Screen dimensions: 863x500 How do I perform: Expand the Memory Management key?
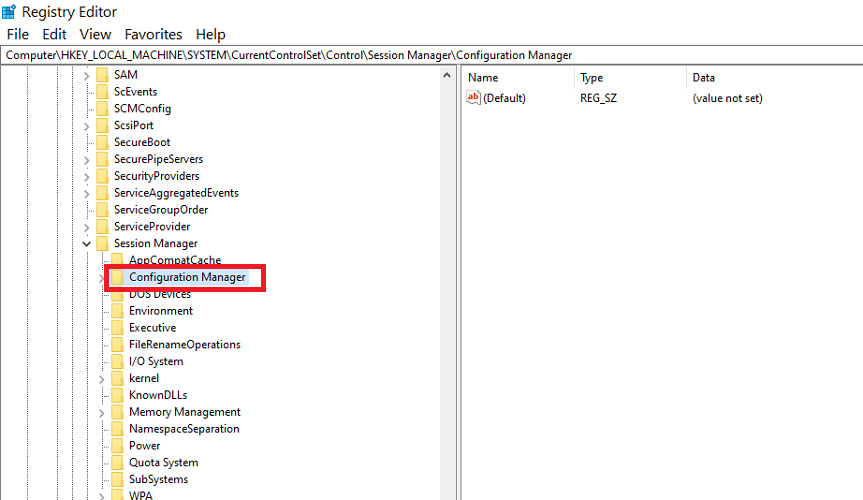[101, 412]
